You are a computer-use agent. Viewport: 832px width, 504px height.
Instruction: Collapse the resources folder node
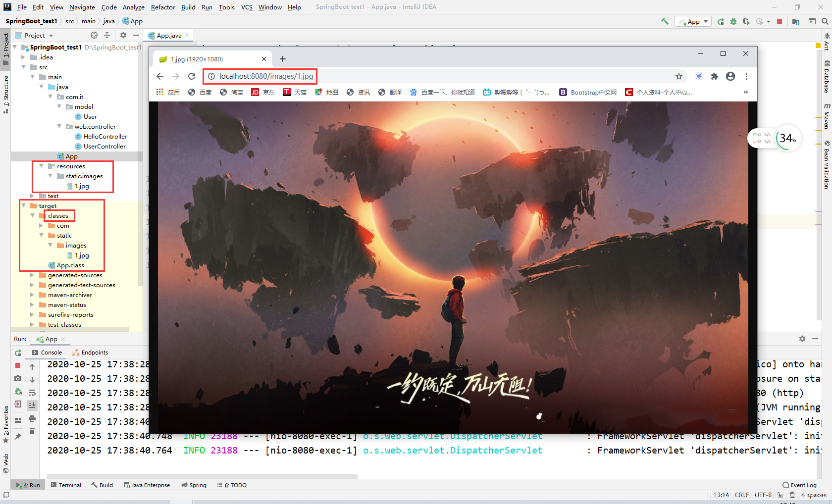[41, 166]
